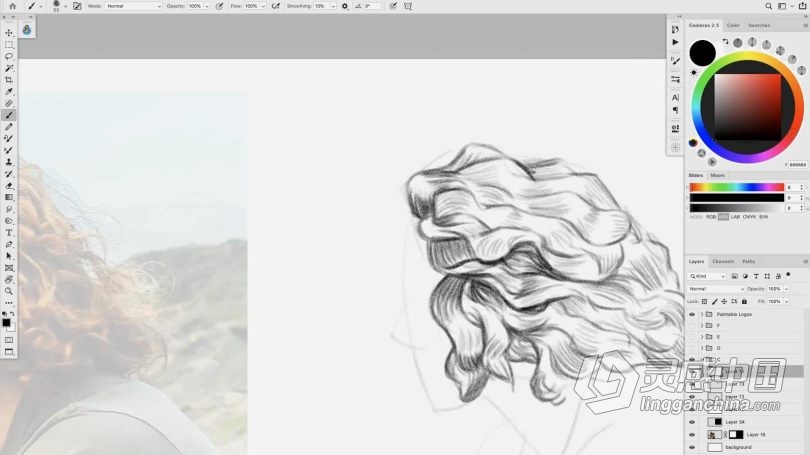The image size is (810, 455).
Task: Select RGB slider mode
Action: (x=711, y=217)
